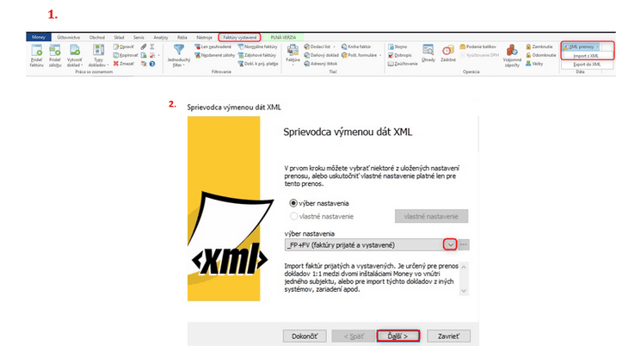Expand the XML prenosy dropdown menu
635x364 pixels.
click(583, 46)
